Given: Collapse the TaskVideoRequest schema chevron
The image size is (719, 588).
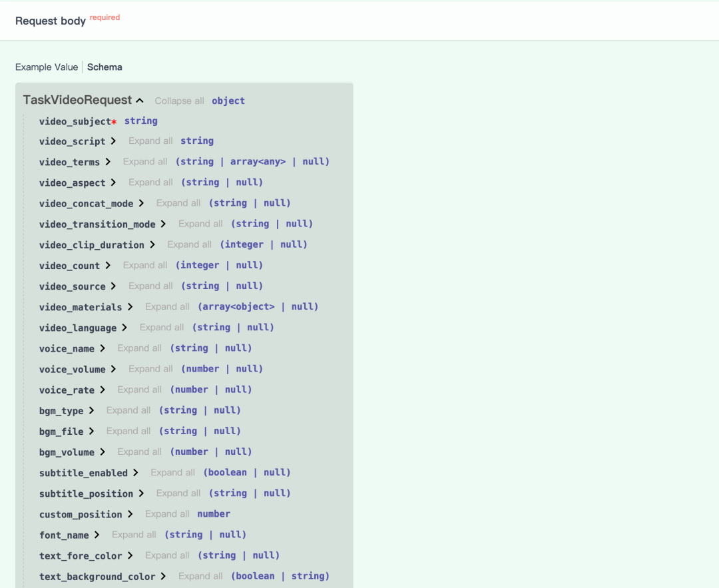Looking at the screenshot, I should [140, 101].
